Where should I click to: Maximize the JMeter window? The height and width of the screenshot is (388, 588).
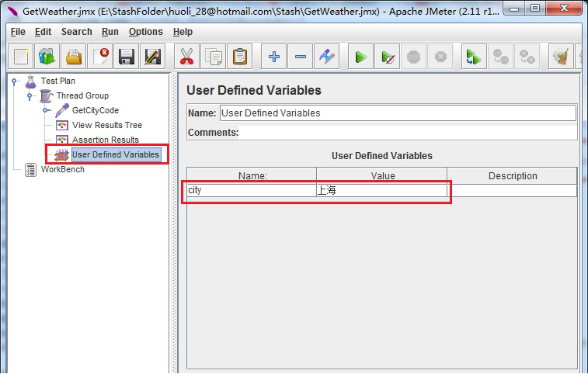click(x=535, y=8)
